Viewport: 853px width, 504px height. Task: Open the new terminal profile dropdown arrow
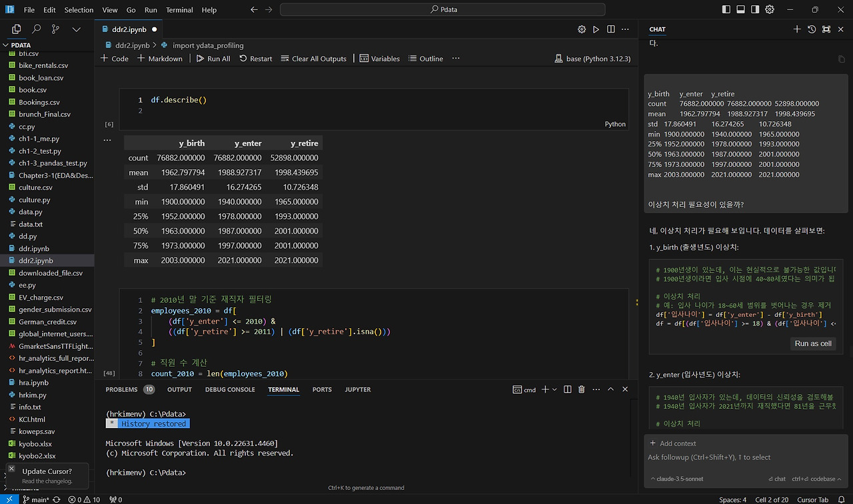click(x=555, y=389)
